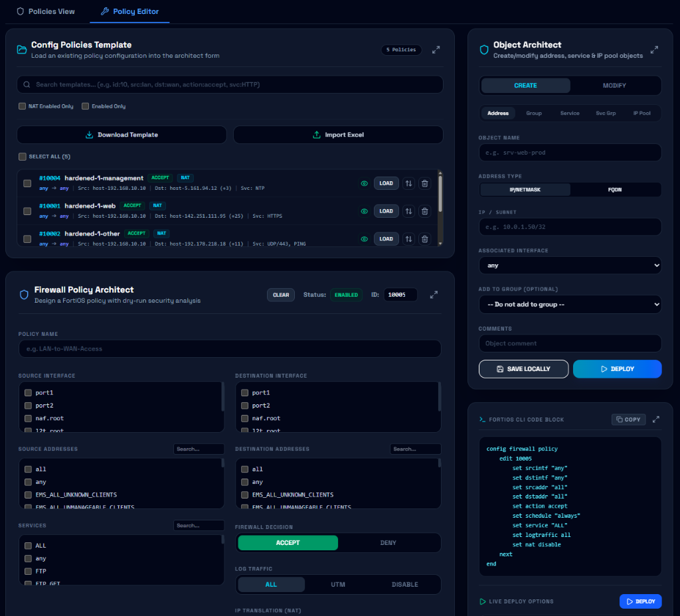Load policy hardened-1-management
Viewport: 680px width, 616px height.
[x=386, y=183]
